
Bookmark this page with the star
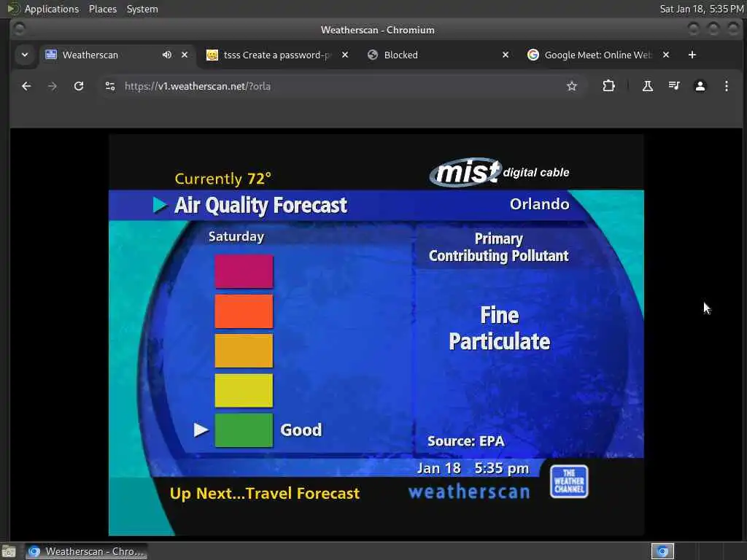572,86
